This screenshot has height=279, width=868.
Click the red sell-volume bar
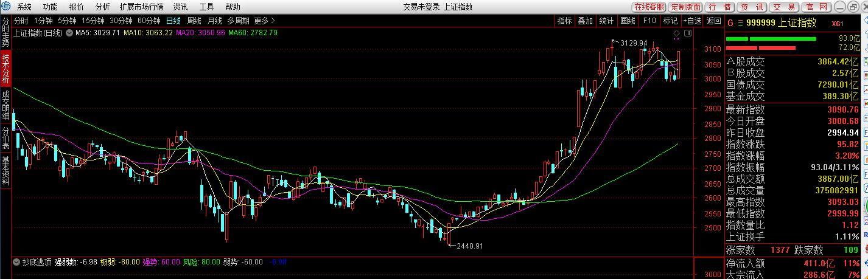point(761,47)
